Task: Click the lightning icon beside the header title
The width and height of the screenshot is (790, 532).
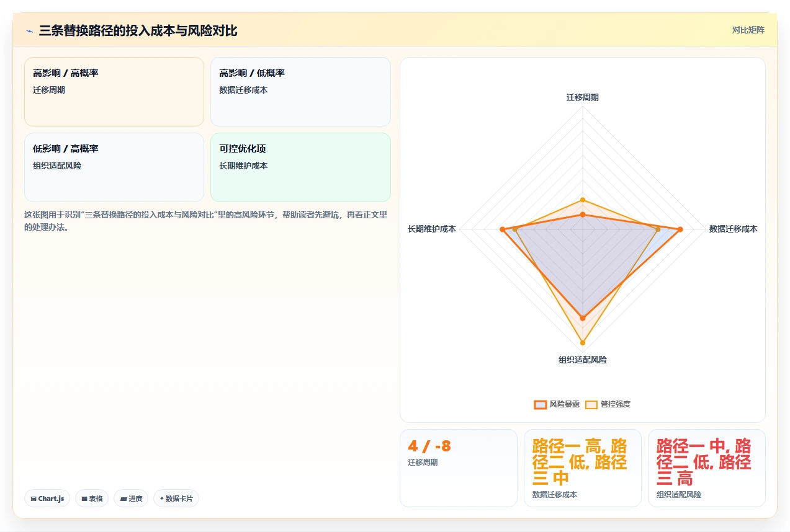Action: point(29,31)
